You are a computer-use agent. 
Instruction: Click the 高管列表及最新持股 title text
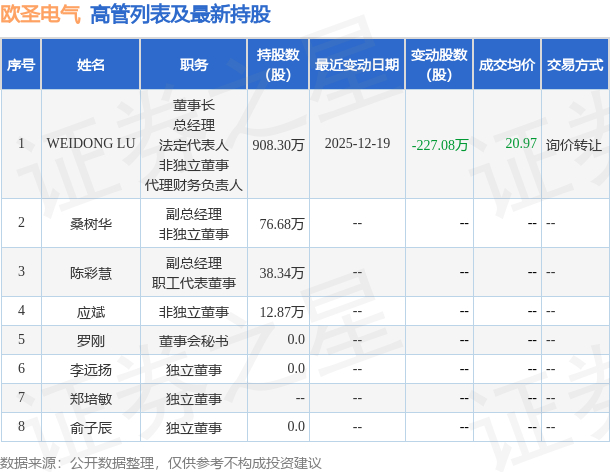click(x=180, y=15)
